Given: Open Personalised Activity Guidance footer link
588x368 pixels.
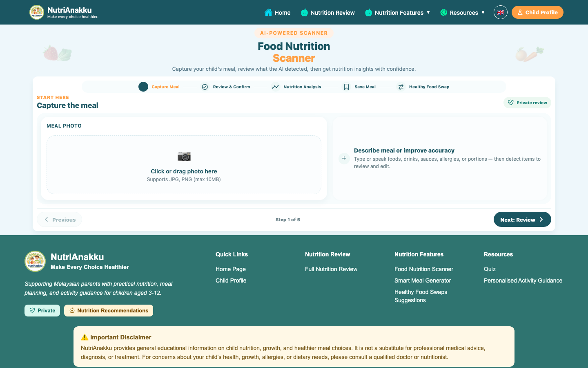Looking at the screenshot, I should (x=523, y=280).
